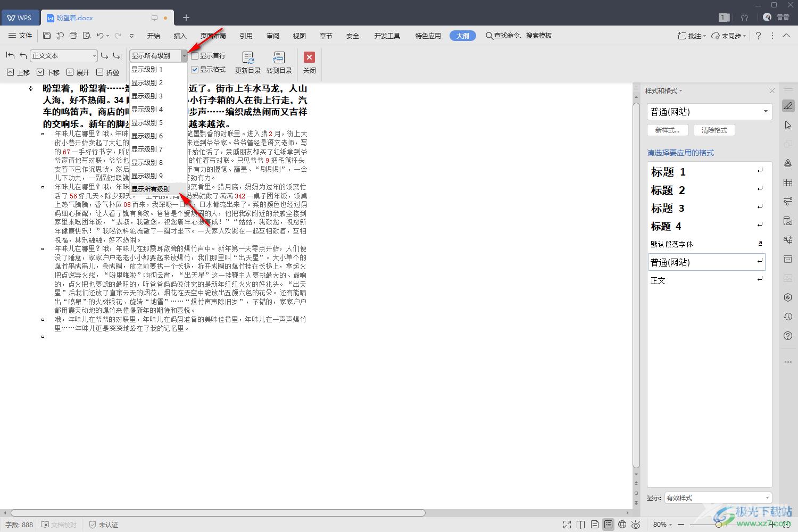Switch to reading layout icon
This screenshot has width=798, height=532.
tap(580, 525)
